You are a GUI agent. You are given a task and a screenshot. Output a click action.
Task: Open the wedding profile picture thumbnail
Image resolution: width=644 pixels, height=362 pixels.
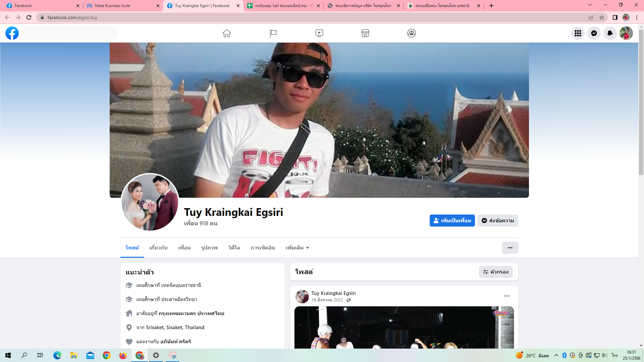(x=150, y=202)
